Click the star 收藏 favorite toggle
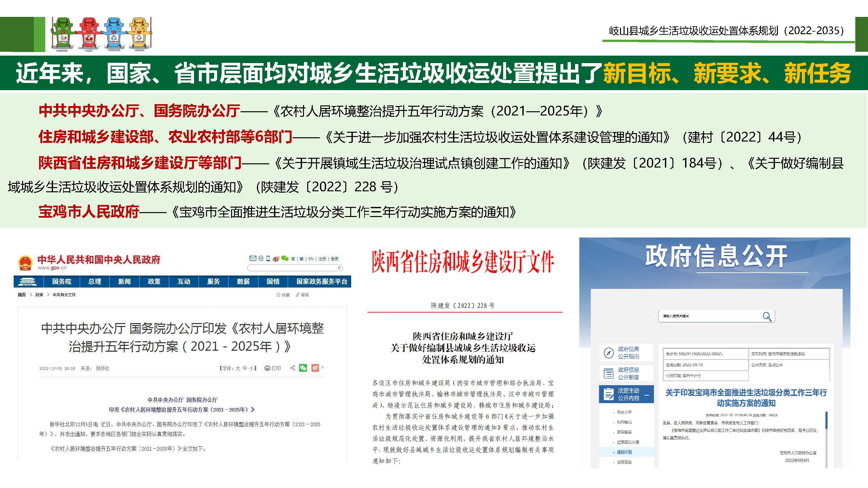This screenshot has width=868, height=488. [x=278, y=295]
